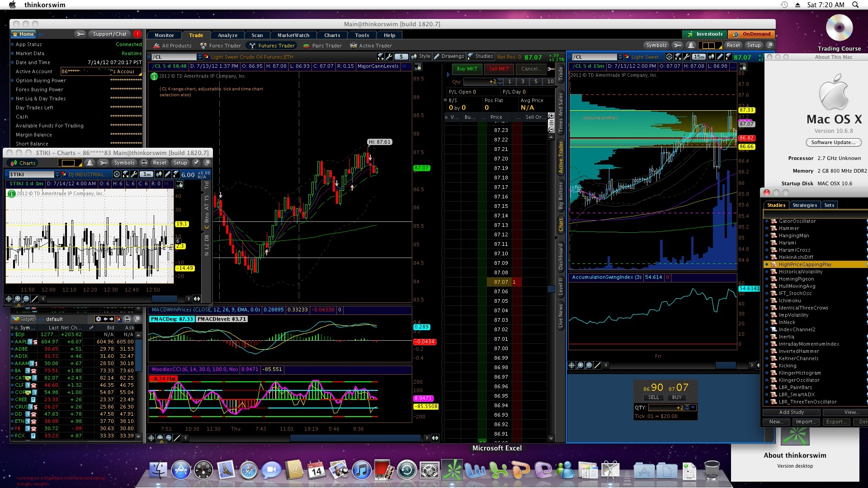Screen dimensions: 868x488
Task: Open the Drawings tools on the main /CL chart
Action: point(449,56)
